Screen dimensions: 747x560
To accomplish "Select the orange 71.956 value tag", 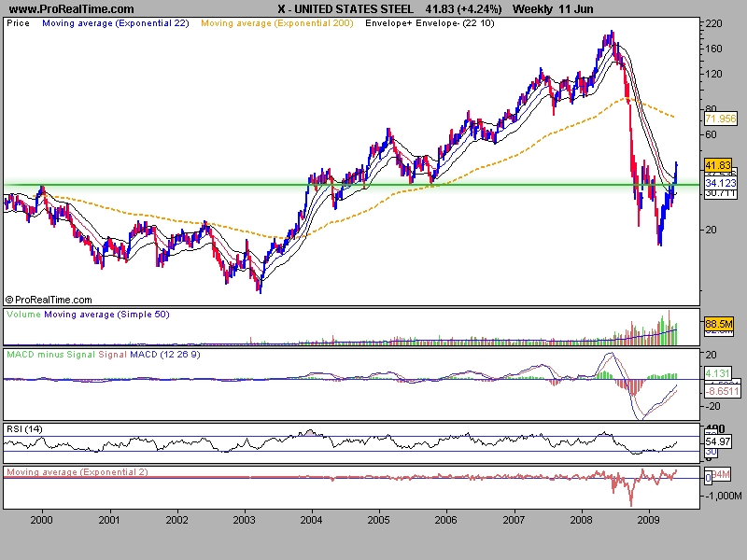I will (721, 119).
